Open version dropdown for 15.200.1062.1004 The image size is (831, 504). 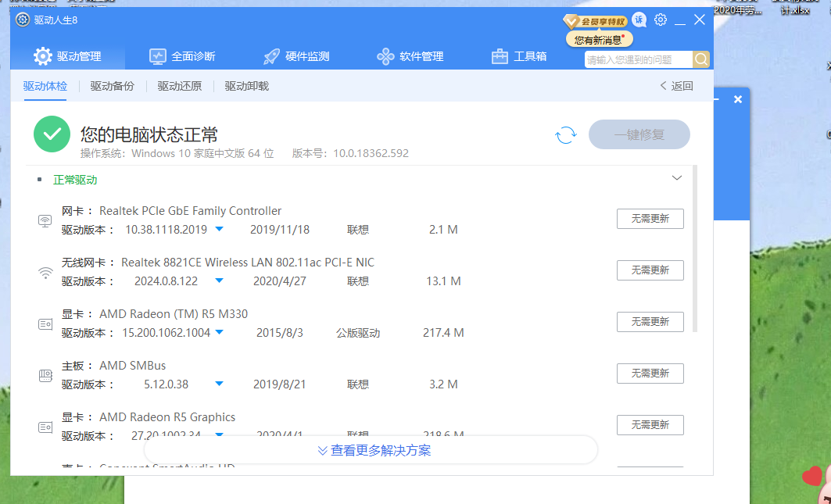pyautogui.click(x=220, y=333)
